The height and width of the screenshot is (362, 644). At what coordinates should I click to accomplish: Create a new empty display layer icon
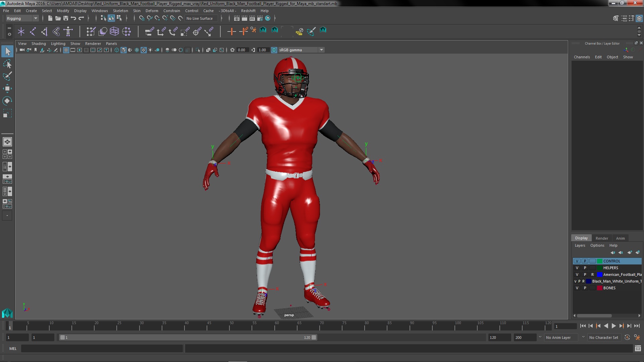(x=630, y=252)
